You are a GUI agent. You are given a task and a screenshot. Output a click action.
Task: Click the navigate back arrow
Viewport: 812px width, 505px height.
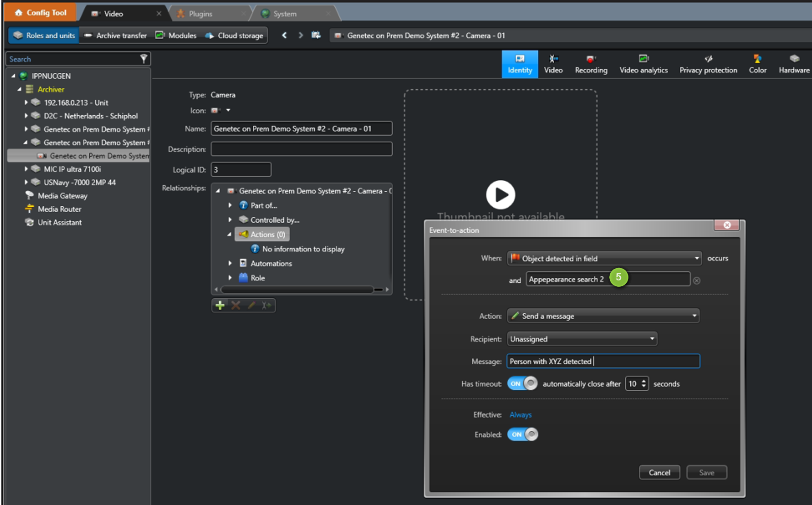pyautogui.click(x=284, y=35)
